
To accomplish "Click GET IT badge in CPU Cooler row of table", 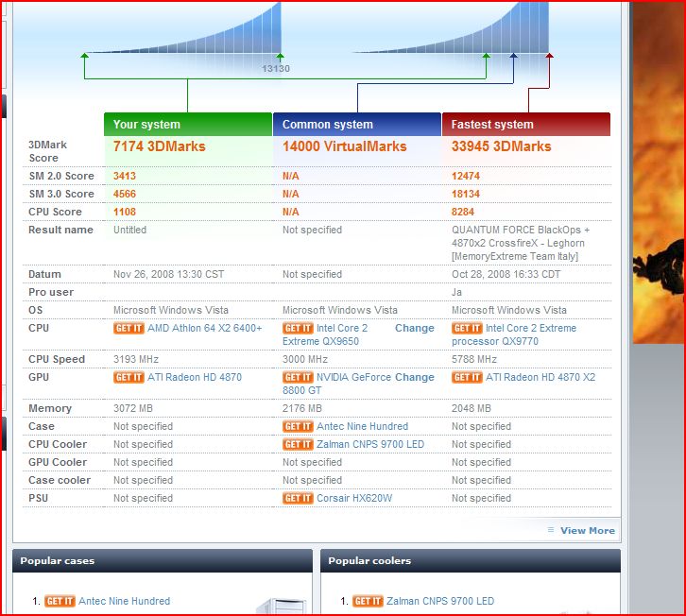I will pyautogui.click(x=298, y=444).
